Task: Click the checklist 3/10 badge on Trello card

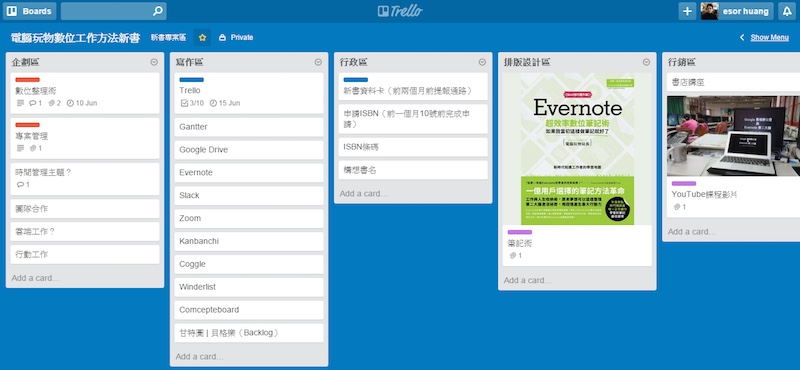Action: click(x=192, y=103)
